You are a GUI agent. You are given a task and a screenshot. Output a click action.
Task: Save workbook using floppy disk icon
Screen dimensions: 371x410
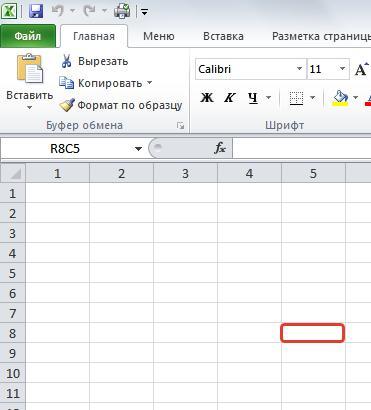click(x=36, y=11)
